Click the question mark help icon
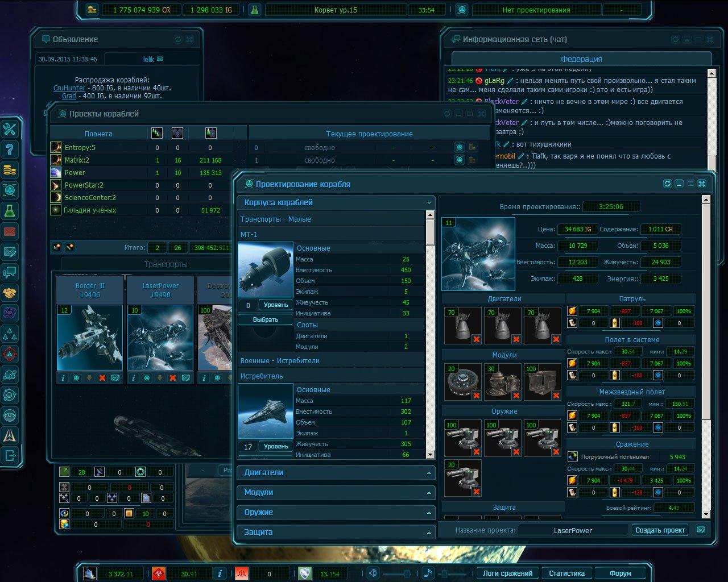The image size is (728, 582). (x=10, y=149)
